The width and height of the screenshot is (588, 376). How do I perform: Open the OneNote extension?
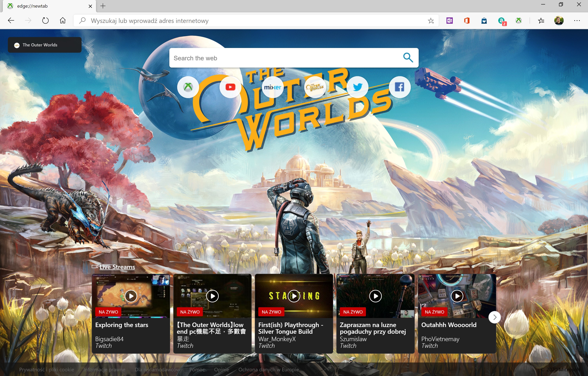pyautogui.click(x=449, y=21)
